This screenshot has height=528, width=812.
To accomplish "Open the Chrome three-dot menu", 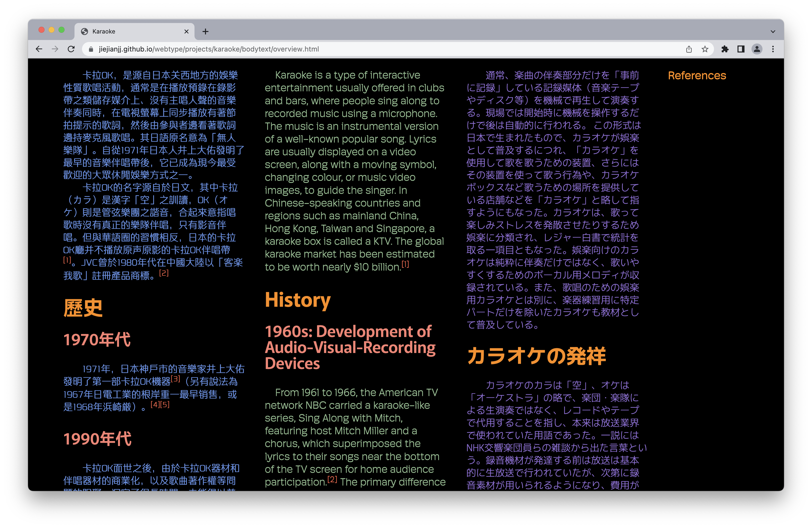I will pos(773,49).
